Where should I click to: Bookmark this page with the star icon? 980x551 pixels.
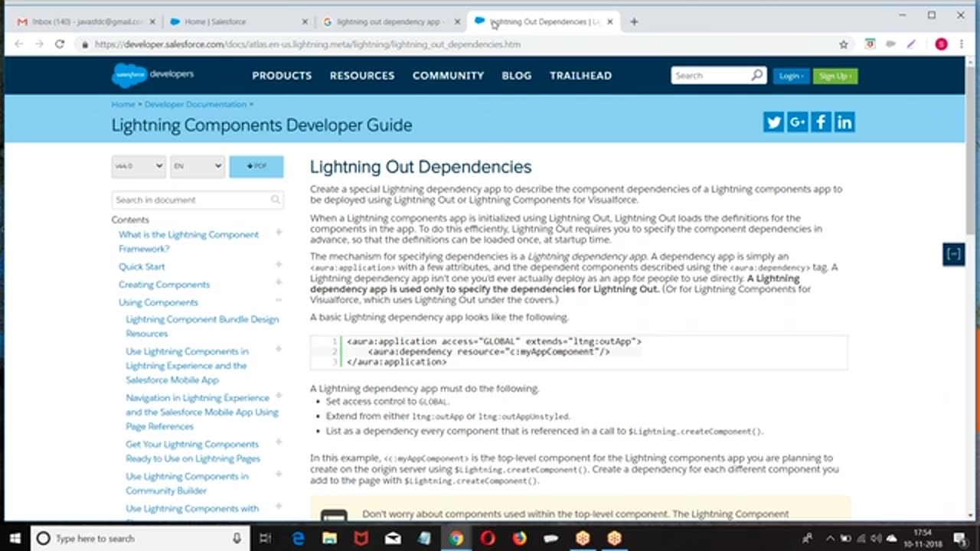tap(844, 44)
